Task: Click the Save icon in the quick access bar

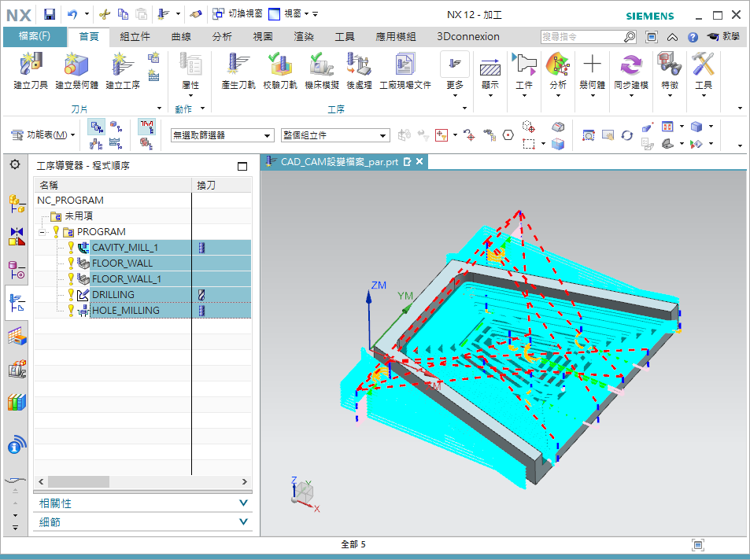Action: 50,14
